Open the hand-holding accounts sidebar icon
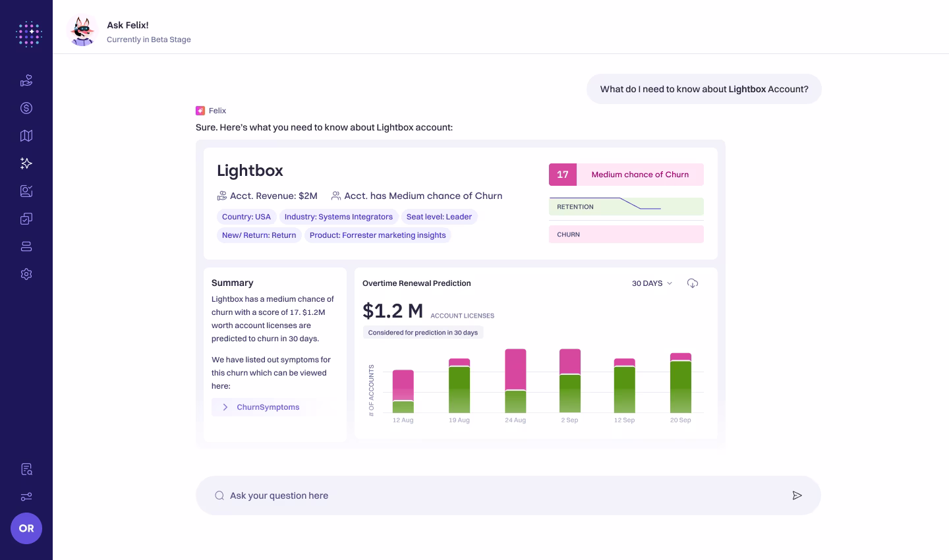This screenshot has width=949, height=560. point(26,80)
